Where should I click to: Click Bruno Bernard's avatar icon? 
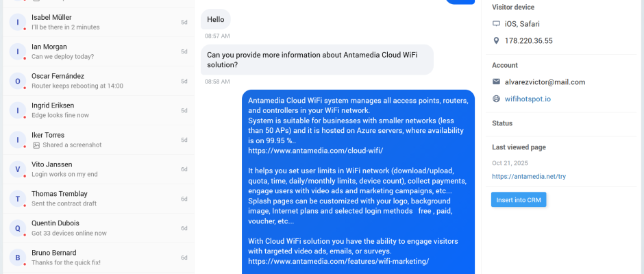click(x=17, y=258)
